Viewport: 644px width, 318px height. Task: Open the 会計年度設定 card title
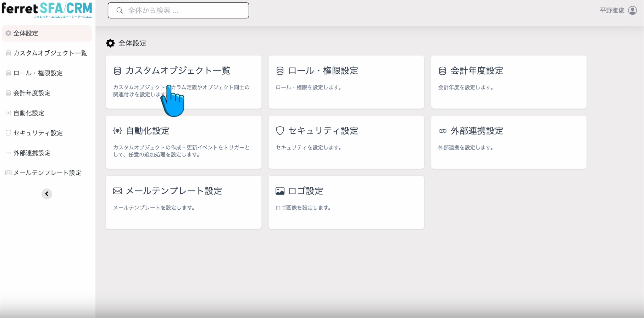pos(477,71)
